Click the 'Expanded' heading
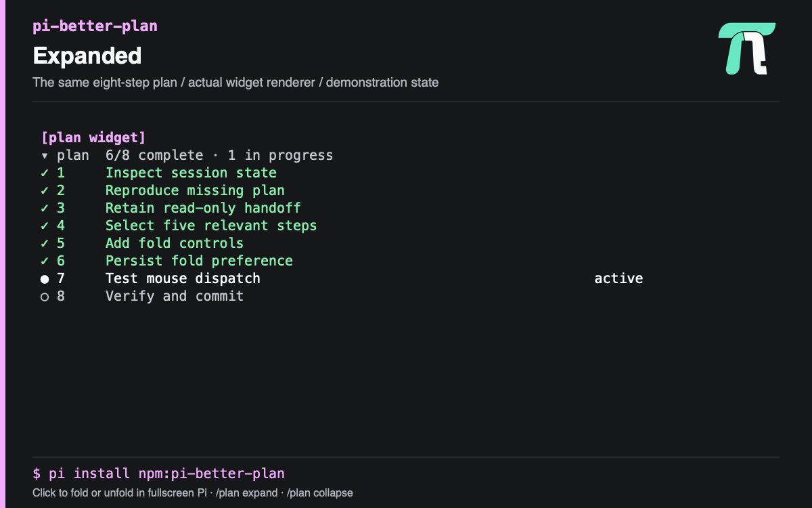Viewport: 812px width, 508px height. click(x=87, y=56)
